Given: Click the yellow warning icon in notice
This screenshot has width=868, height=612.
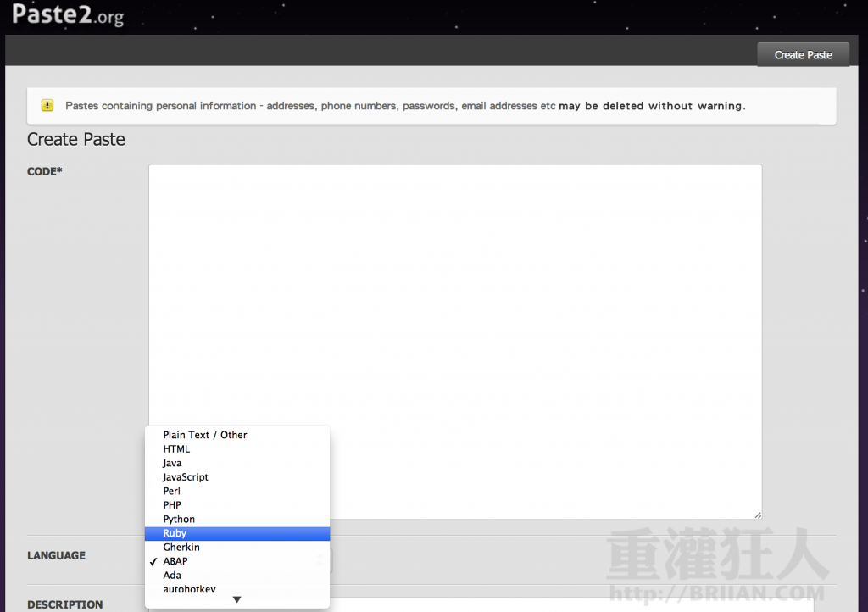Looking at the screenshot, I should (x=47, y=106).
